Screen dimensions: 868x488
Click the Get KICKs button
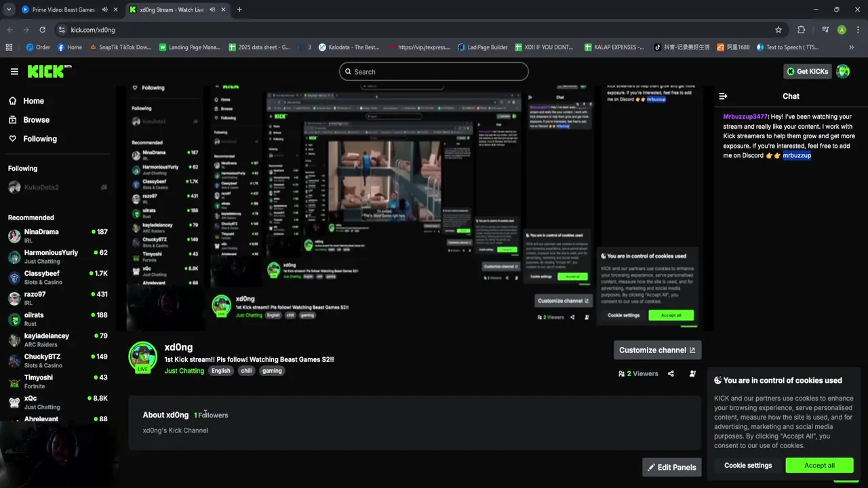[807, 71]
